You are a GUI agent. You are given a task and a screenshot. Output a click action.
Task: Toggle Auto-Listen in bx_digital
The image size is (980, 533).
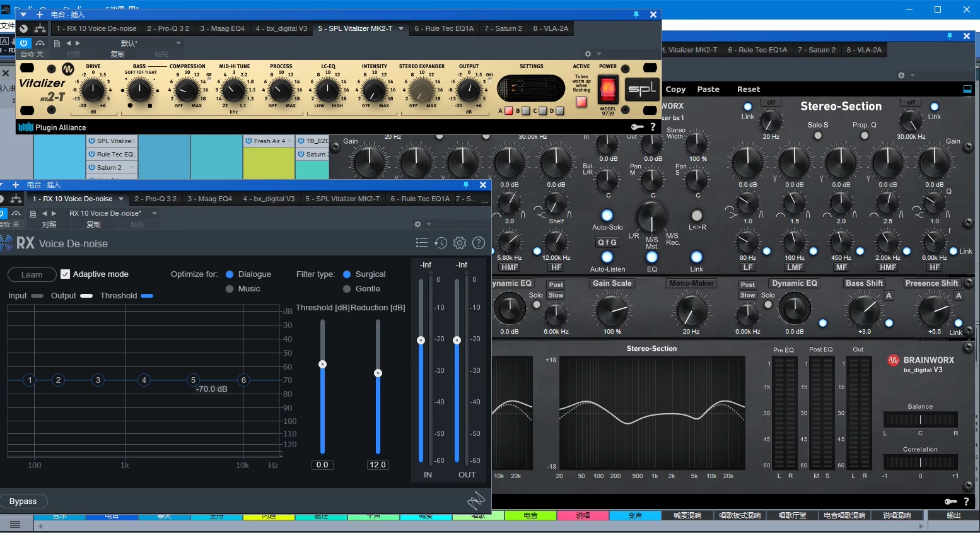tap(607, 257)
